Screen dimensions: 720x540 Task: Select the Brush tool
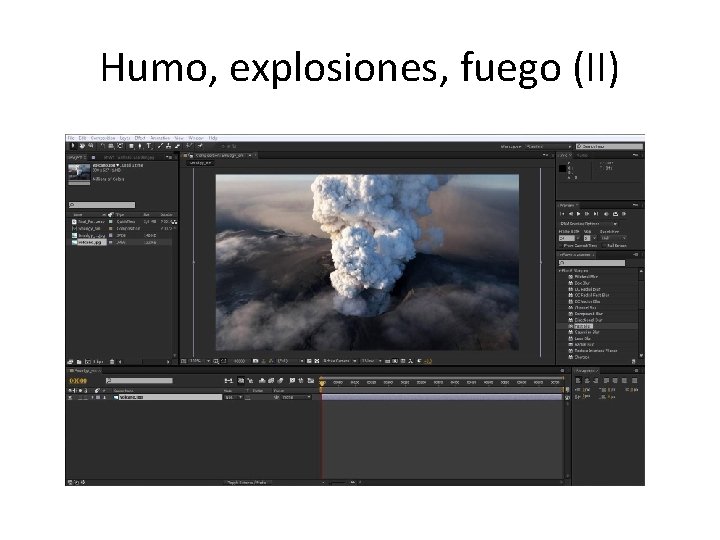pos(160,146)
